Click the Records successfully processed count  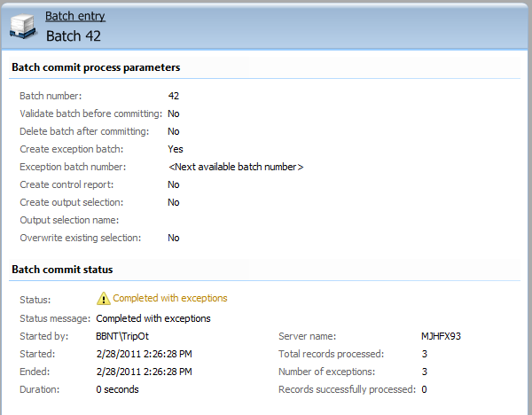tap(424, 389)
